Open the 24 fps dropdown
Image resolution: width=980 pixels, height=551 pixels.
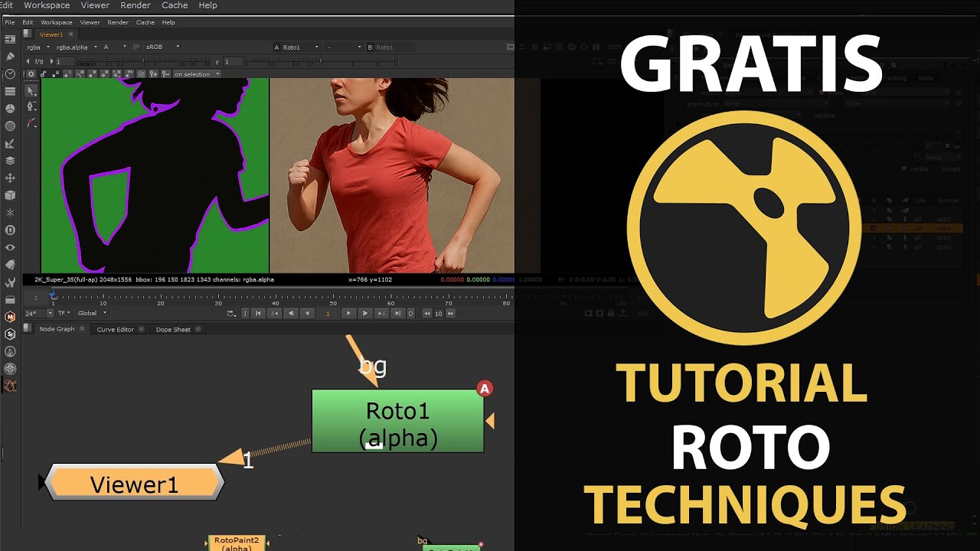pyautogui.click(x=39, y=313)
